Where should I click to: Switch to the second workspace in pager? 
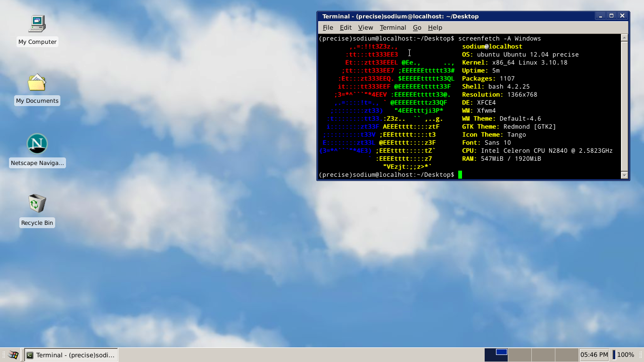click(x=520, y=355)
